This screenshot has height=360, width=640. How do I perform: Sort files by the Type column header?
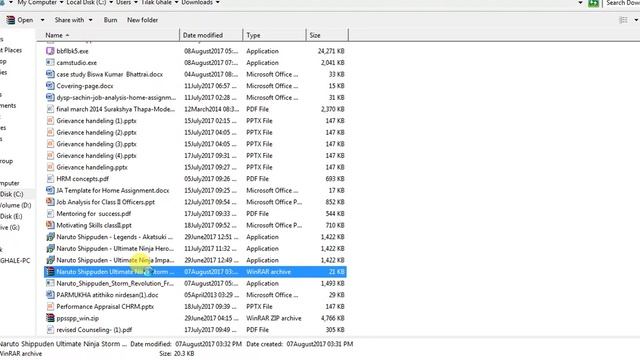tap(274, 35)
